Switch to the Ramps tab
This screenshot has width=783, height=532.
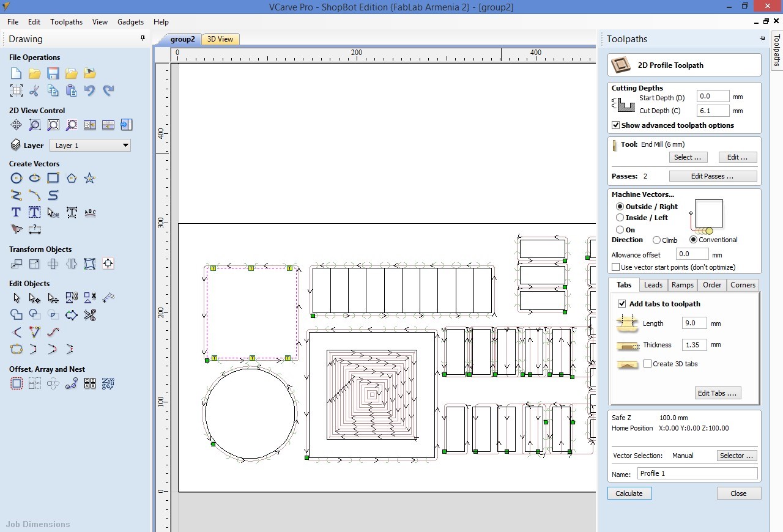(682, 285)
